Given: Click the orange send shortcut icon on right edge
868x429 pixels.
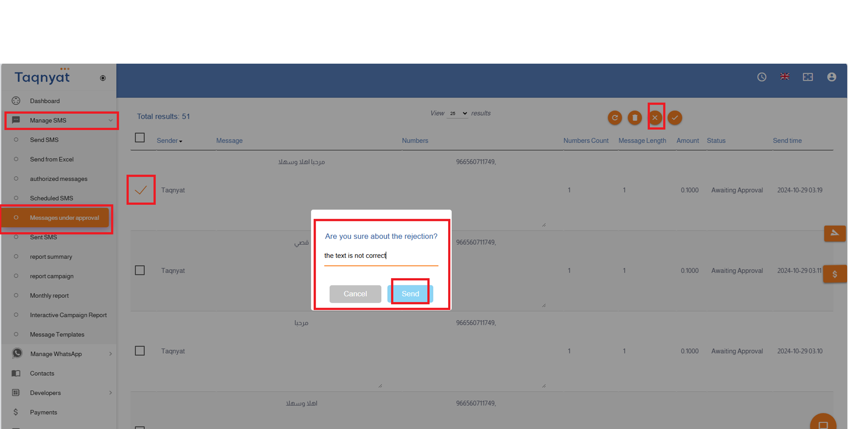Looking at the screenshot, I should point(835,233).
